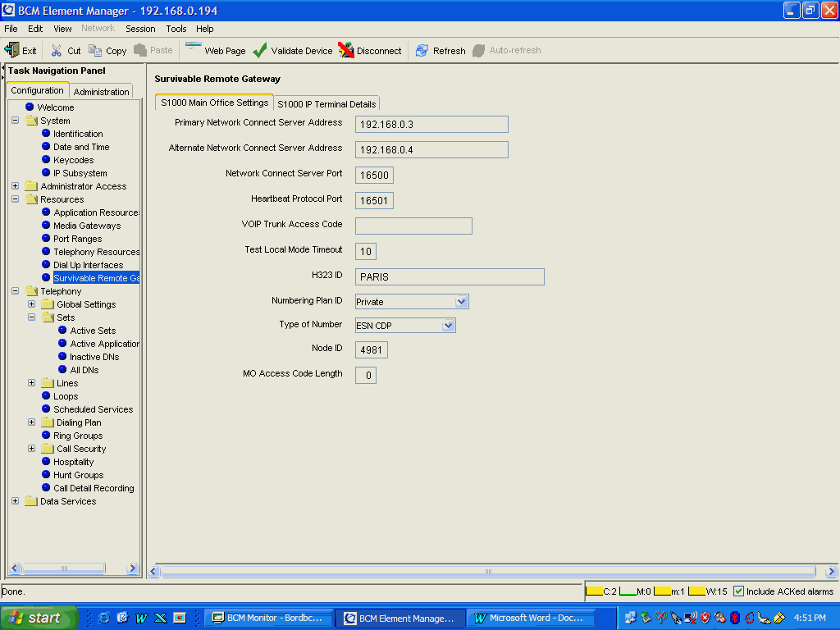The width and height of the screenshot is (840, 630).
Task: Toggle Include ACKed alarms checkbox
Action: pos(739,591)
